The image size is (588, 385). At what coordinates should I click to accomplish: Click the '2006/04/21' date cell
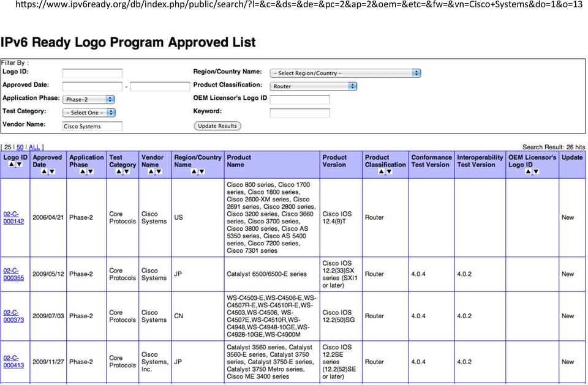tap(48, 217)
